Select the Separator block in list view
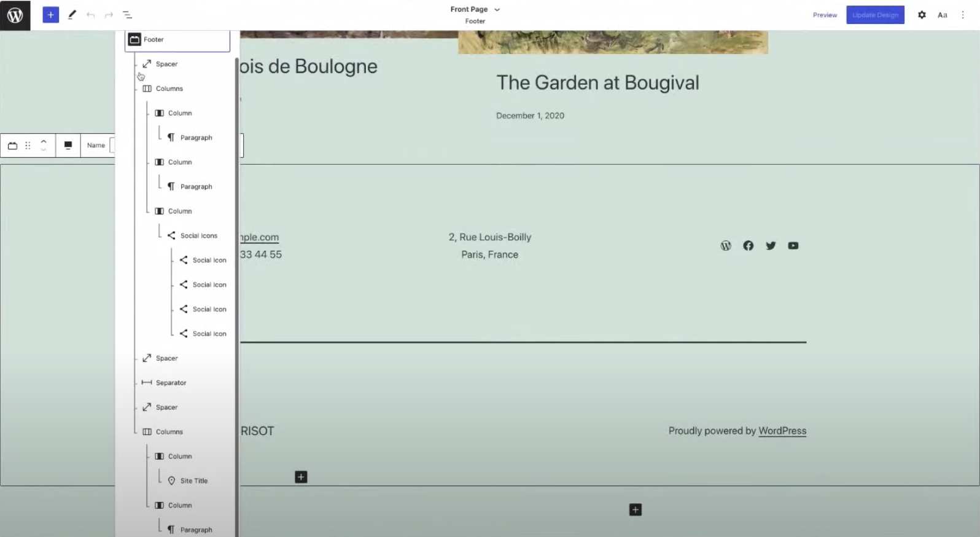The image size is (980, 537). pos(171,383)
